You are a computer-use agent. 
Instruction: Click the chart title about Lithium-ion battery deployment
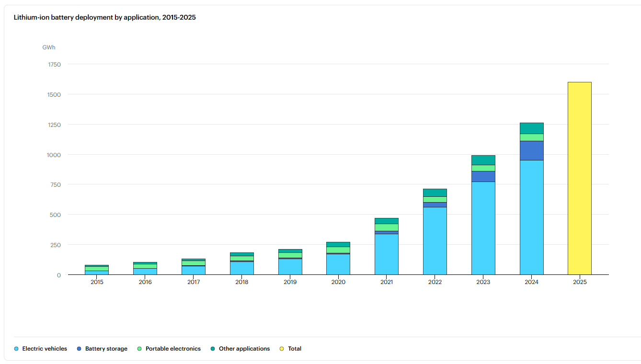coord(105,17)
